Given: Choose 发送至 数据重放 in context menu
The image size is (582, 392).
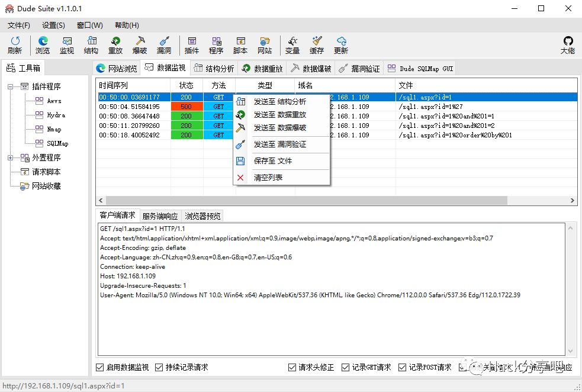Looking at the screenshot, I should pyautogui.click(x=282, y=115).
